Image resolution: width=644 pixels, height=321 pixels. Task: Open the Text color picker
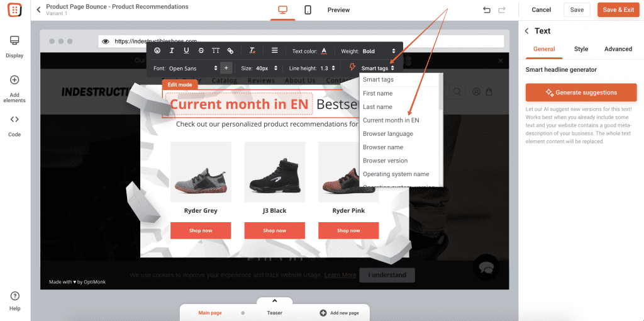(324, 51)
